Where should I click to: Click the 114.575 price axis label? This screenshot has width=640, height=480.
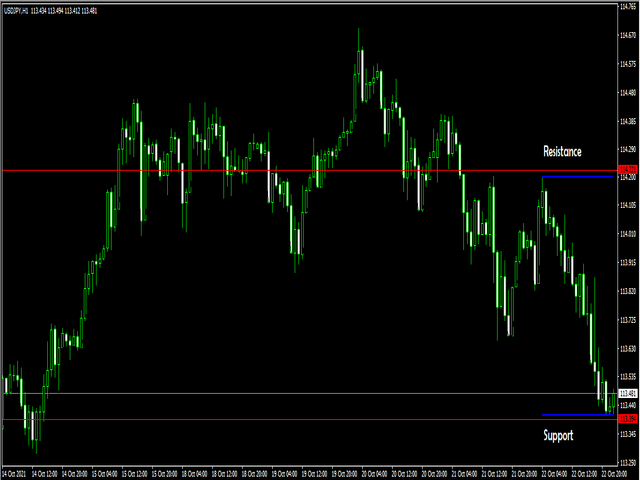(x=628, y=64)
